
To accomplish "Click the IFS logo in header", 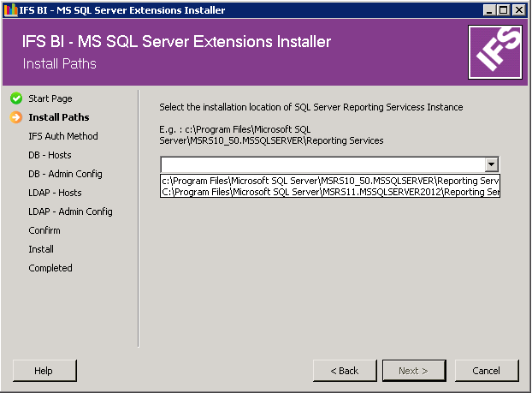I will click(494, 51).
